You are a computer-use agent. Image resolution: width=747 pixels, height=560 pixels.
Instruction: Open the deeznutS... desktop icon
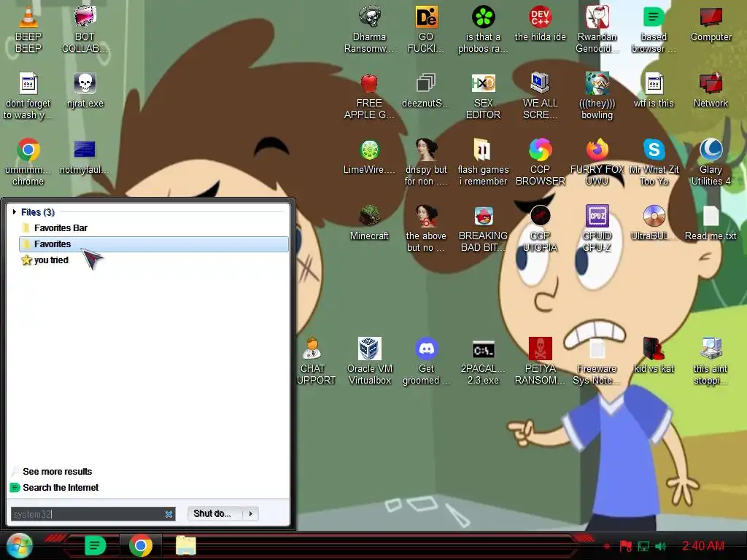(x=426, y=84)
